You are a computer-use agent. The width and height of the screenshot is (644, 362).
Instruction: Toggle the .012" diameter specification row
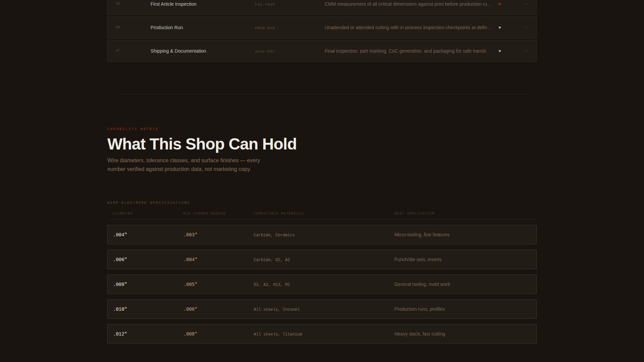(x=322, y=334)
